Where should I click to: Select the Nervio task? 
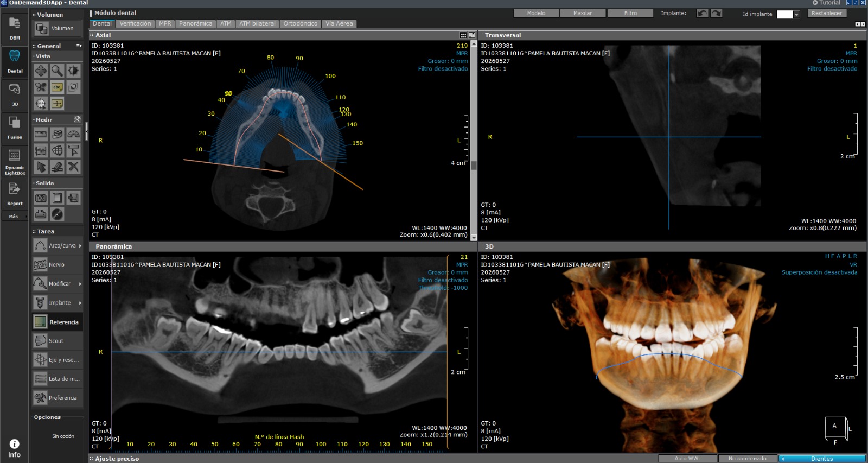58,265
